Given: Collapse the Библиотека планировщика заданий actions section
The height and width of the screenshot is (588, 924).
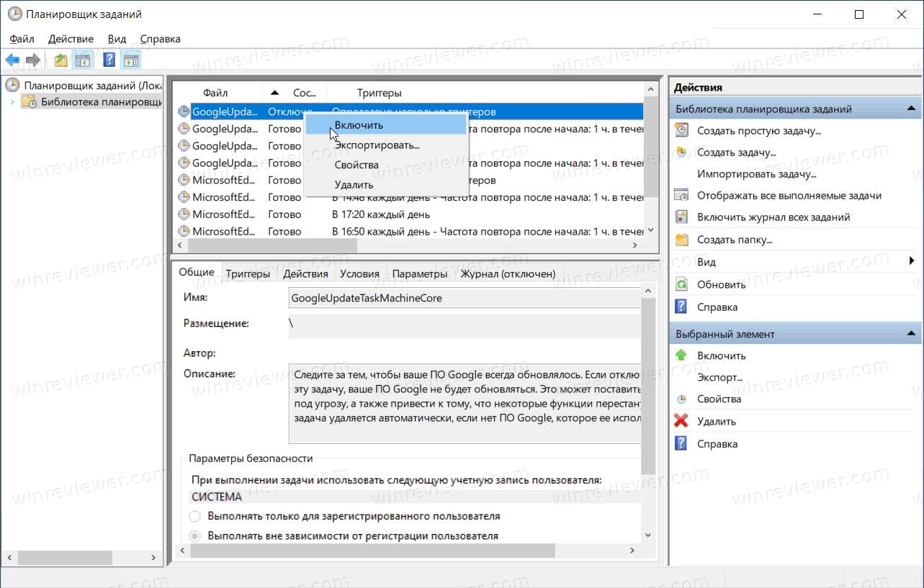Looking at the screenshot, I should [x=911, y=109].
